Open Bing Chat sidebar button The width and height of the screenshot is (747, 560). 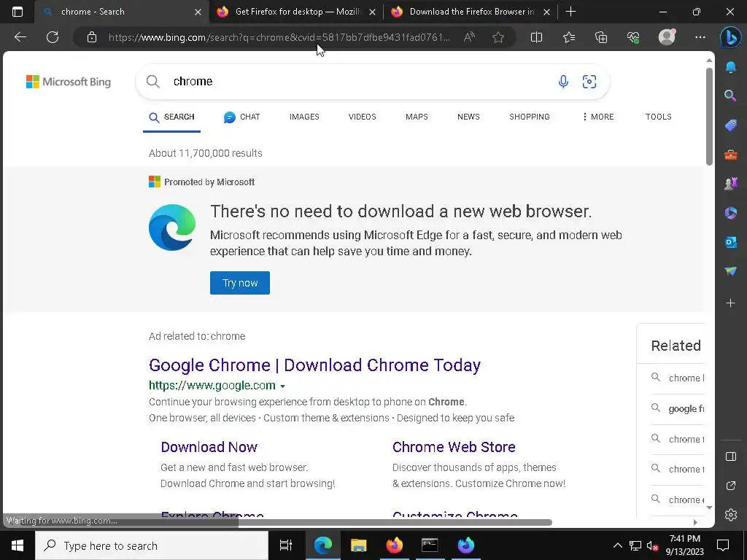tap(730, 37)
